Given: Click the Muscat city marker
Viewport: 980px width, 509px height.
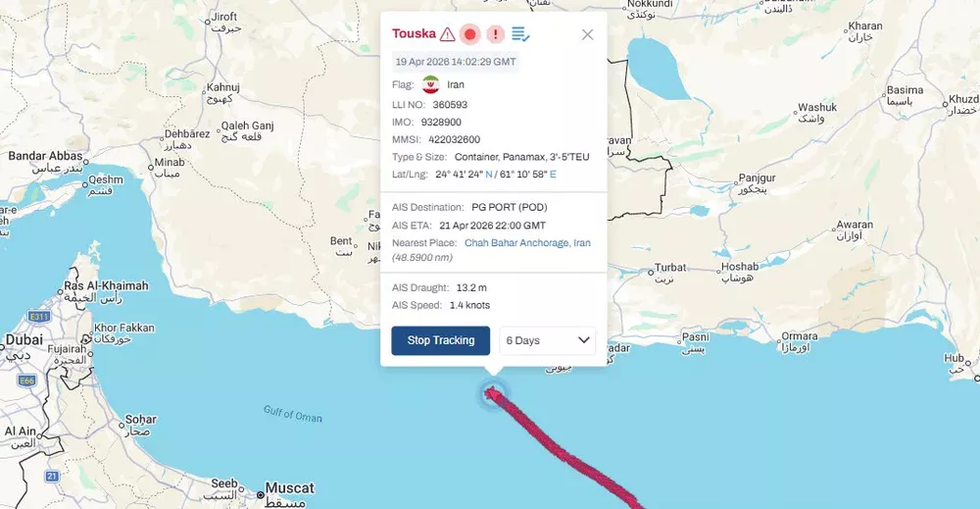Looking at the screenshot, I should click(x=261, y=494).
